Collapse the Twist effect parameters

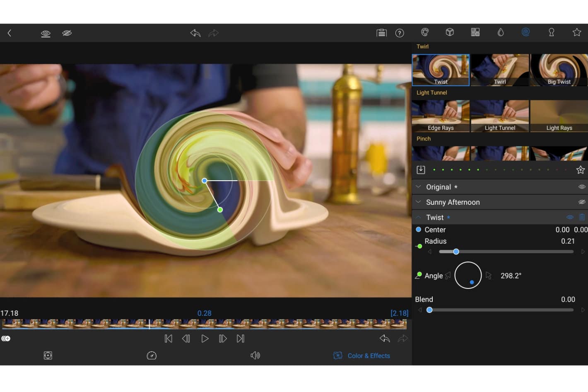click(x=418, y=217)
